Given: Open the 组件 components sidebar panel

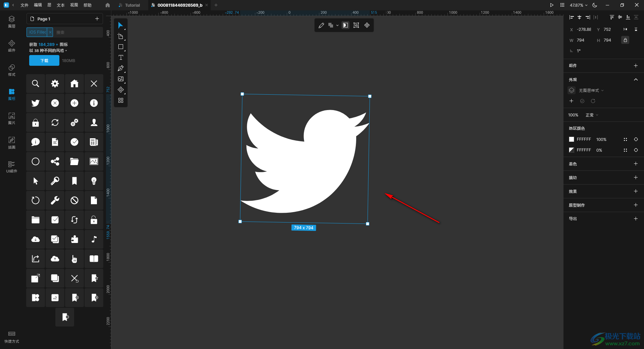Looking at the screenshot, I should pos(12,46).
